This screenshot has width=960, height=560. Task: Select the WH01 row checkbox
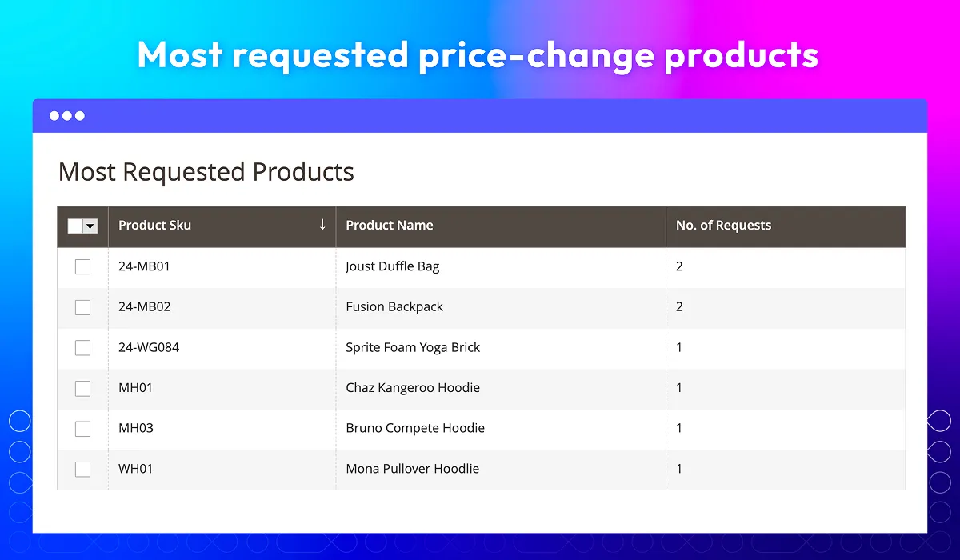[82, 469]
